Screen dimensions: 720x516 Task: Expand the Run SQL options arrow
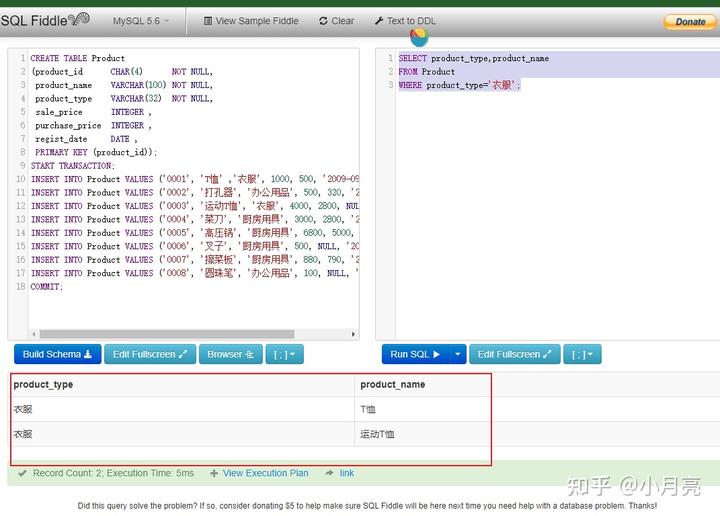457,354
